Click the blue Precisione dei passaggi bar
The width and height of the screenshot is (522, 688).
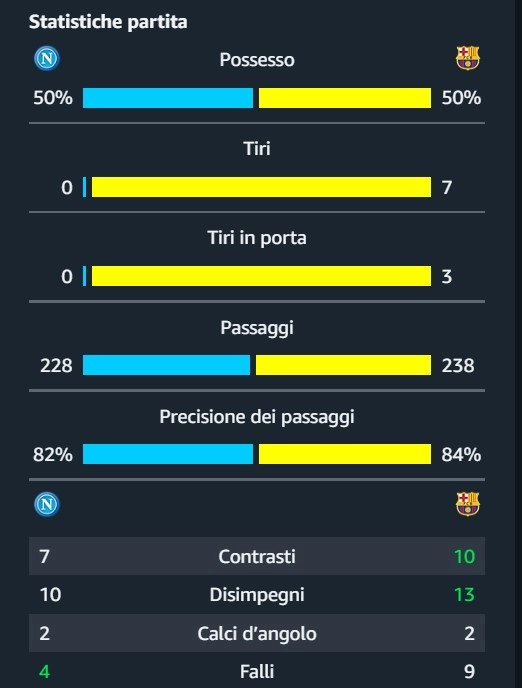[168, 454]
